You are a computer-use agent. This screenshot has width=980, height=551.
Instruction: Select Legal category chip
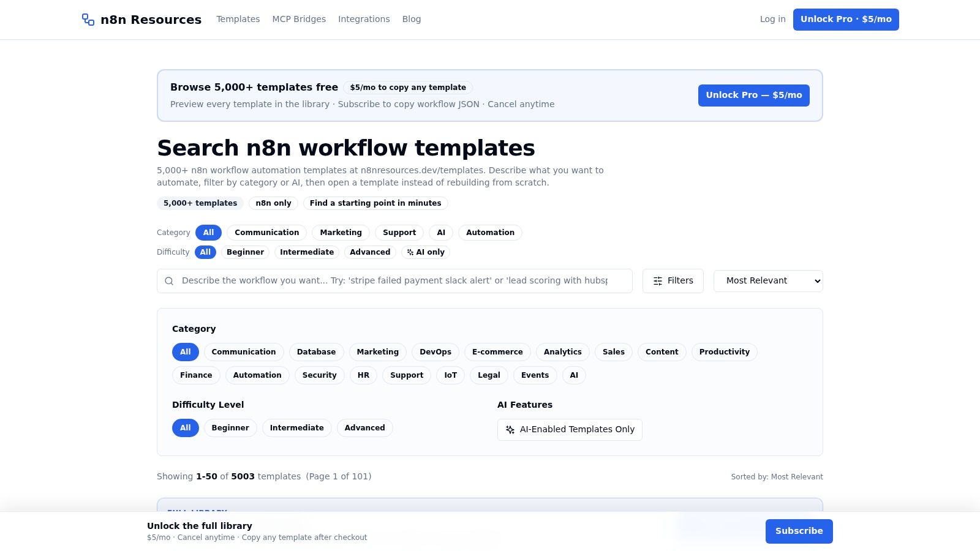point(489,375)
